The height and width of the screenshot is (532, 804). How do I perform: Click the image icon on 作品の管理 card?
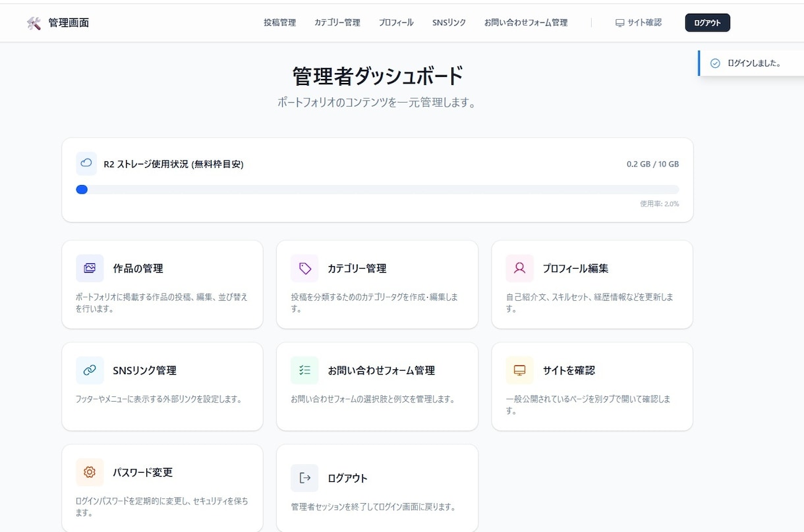tap(90, 268)
